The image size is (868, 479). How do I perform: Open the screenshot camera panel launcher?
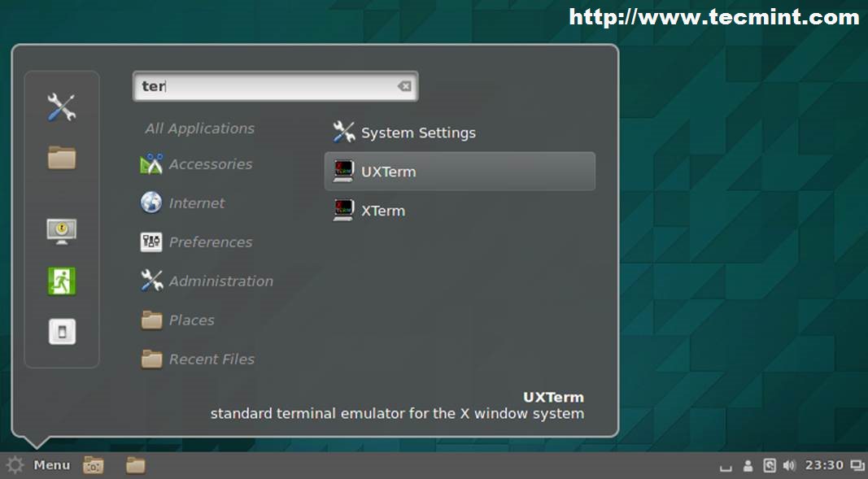coord(94,465)
